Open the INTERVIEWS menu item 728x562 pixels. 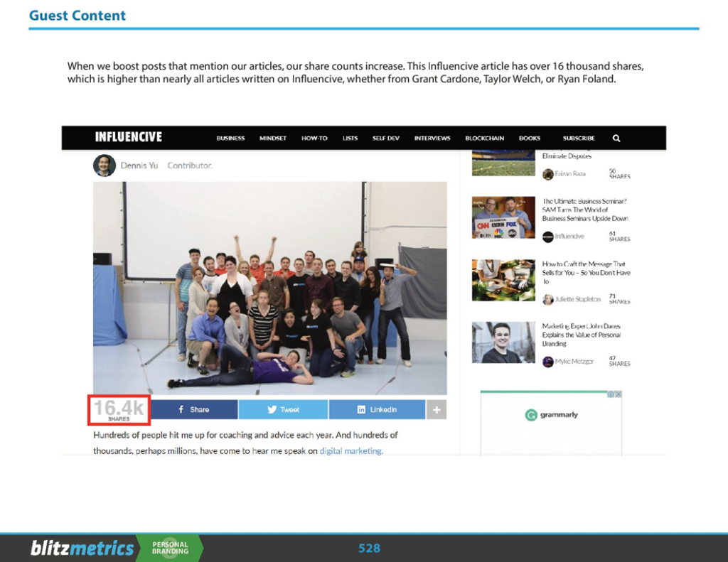pyautogui.click(x=432, y=139)
